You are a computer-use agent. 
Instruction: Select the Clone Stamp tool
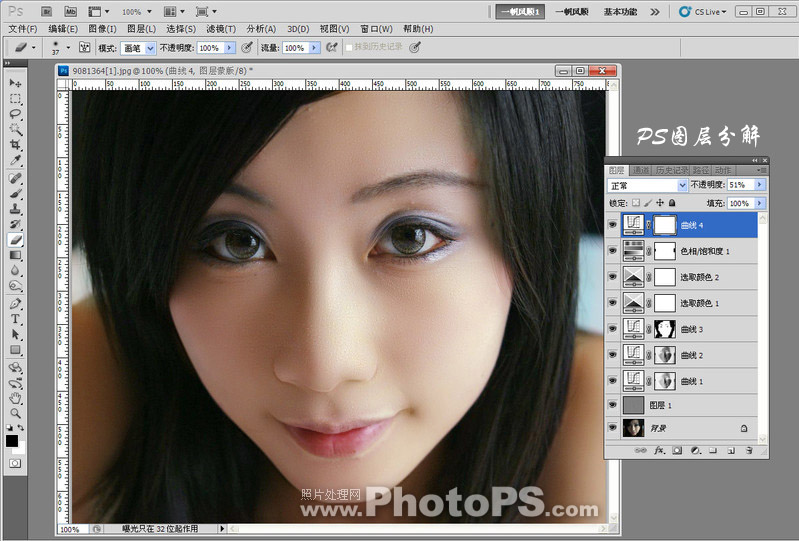point(15,209)
